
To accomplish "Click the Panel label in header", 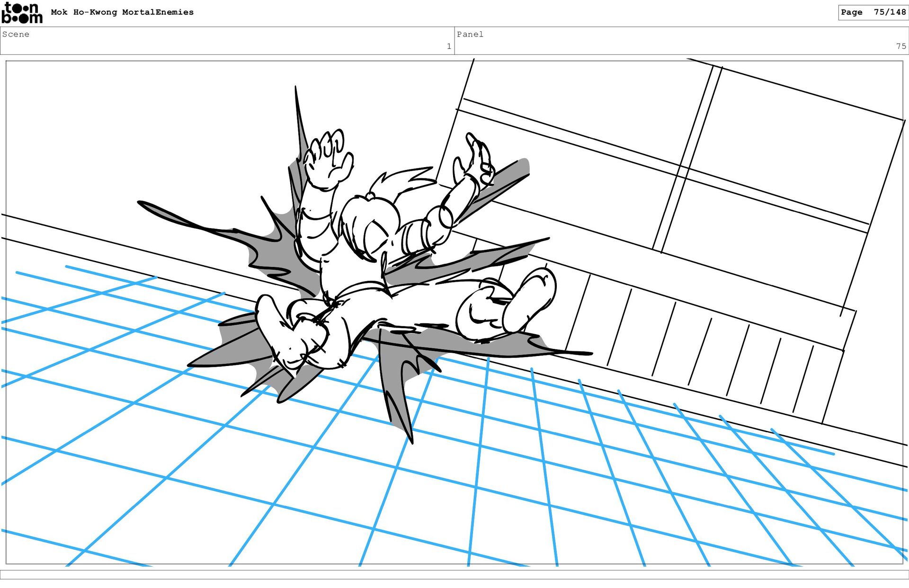I will pos(470,34).
